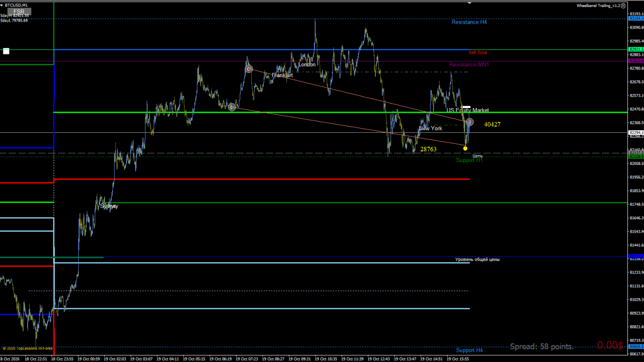Click the blue 83154 price tag on the scale
The height and width of the screenshot is (362, 644).
pyautogui.click(x=636, y=18)
